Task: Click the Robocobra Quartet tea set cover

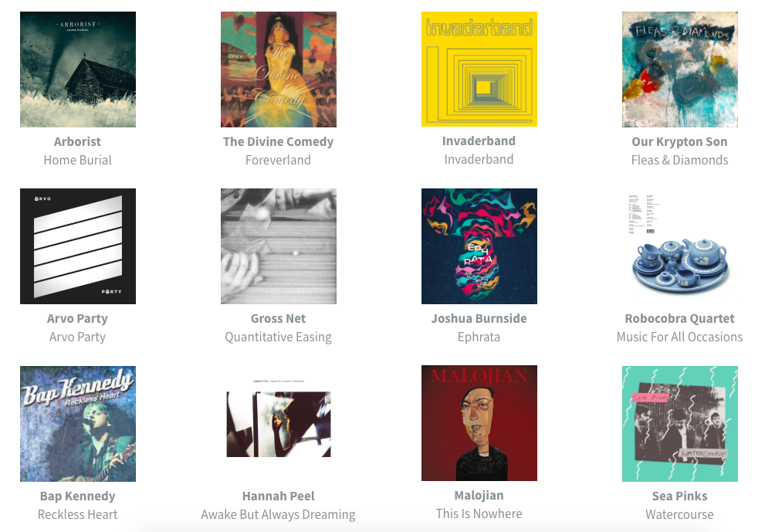Action: (680, 246)
